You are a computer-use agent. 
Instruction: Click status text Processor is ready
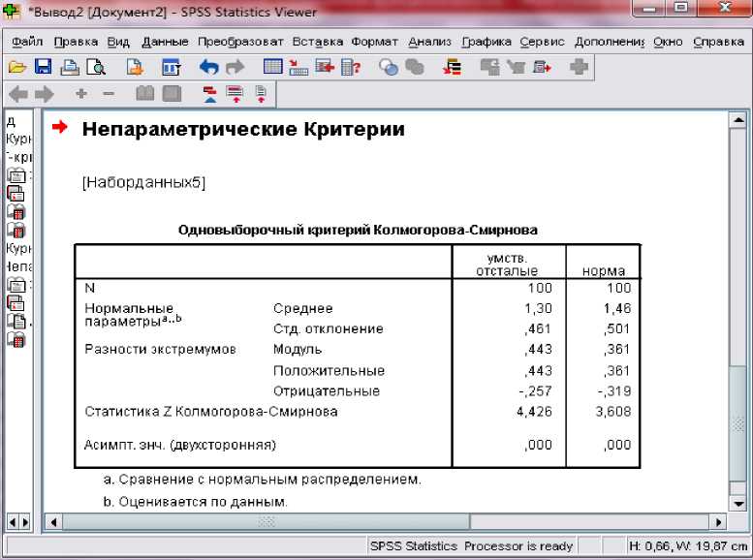[x=518, y=546]
